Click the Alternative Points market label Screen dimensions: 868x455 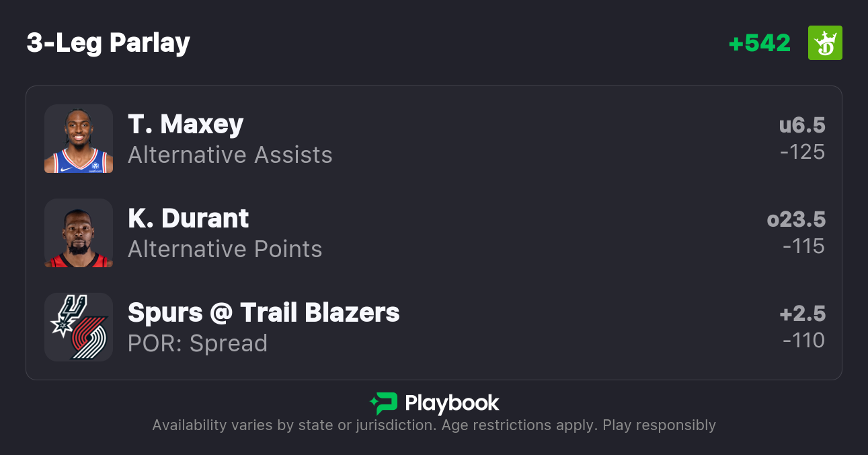point(225,249)
